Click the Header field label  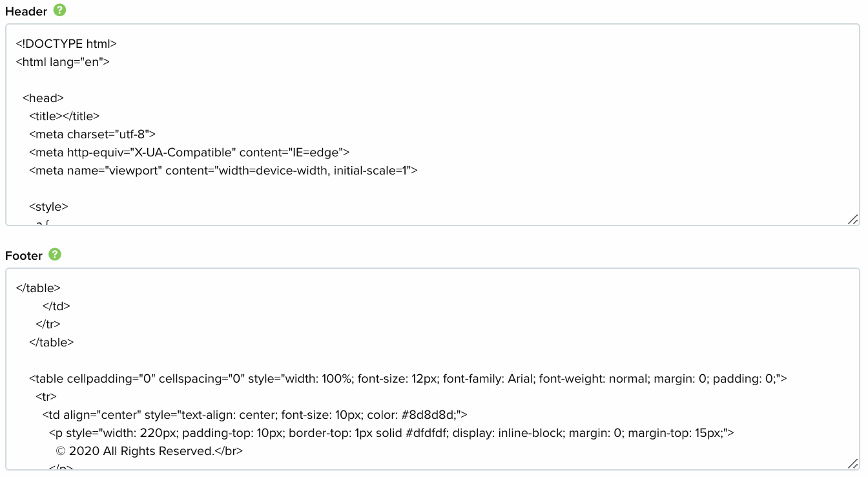tap(26, 12)
